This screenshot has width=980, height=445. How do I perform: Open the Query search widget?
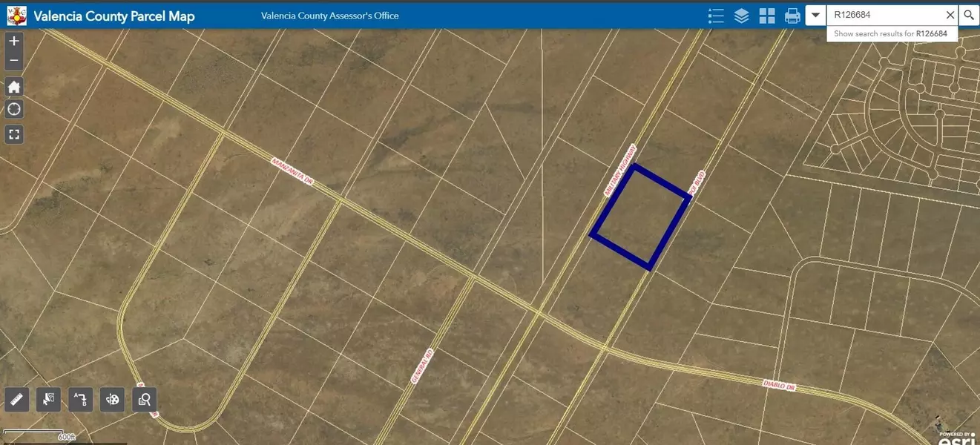[x=145, y=400]
